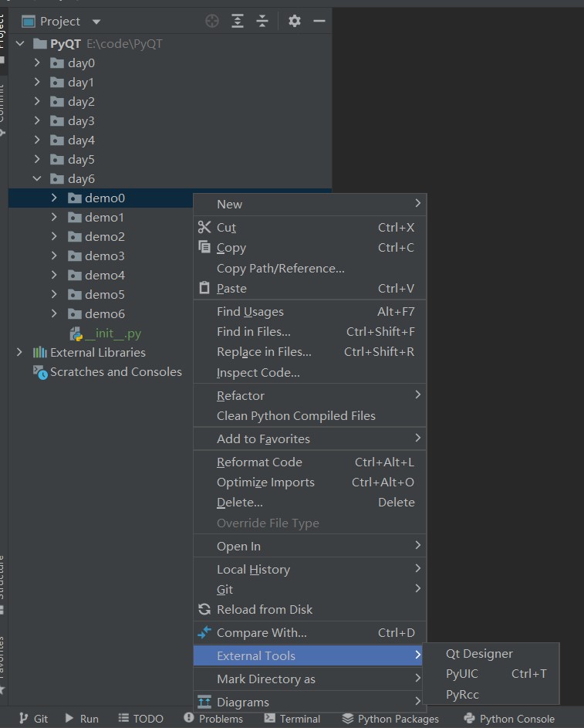Screen dimensions: 584x728
Task: Select the day4 folder row
Action: (170, 140)
